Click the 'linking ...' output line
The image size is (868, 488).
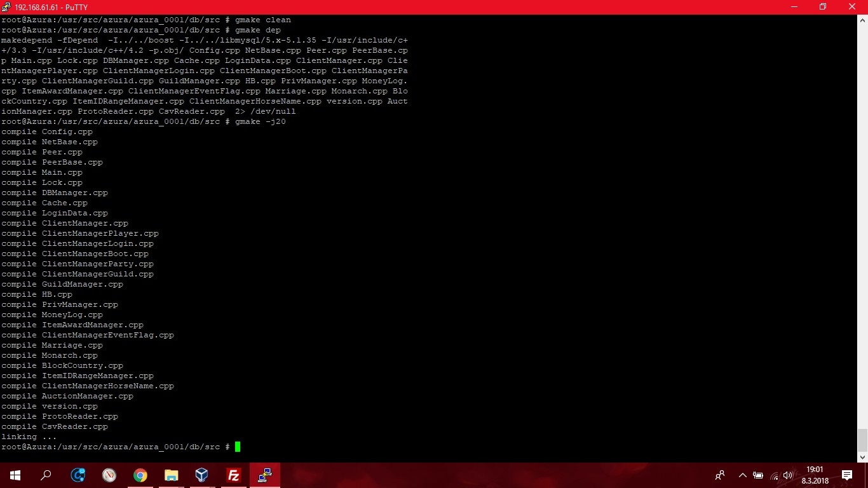[29, 437]
